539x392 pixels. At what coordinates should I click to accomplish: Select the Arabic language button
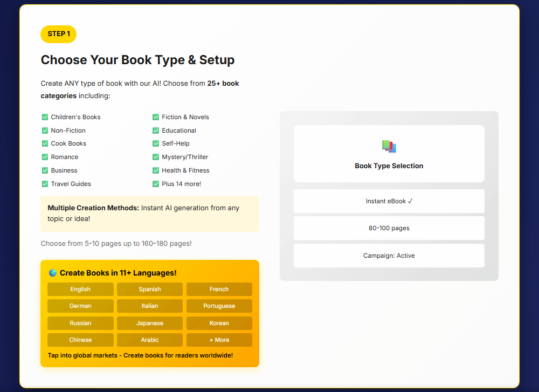150,340
